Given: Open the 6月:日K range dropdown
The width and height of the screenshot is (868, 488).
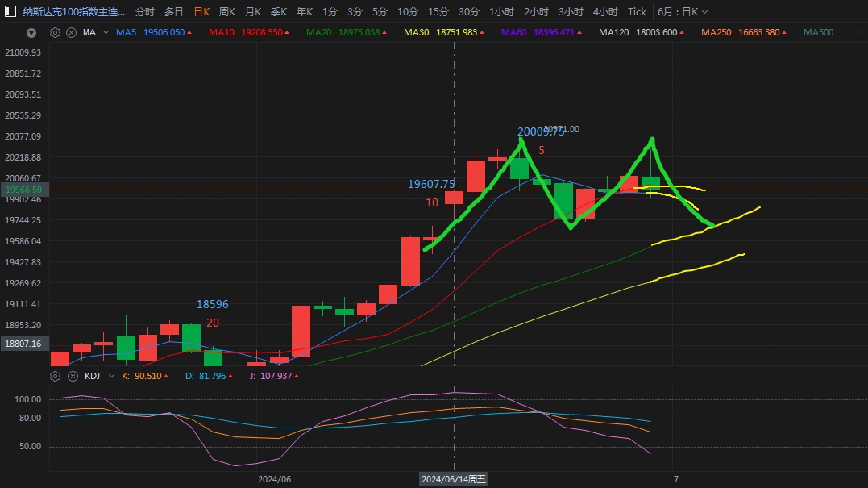Looking at the screenshot, I should pyautogui.click(x=683, y=12).
